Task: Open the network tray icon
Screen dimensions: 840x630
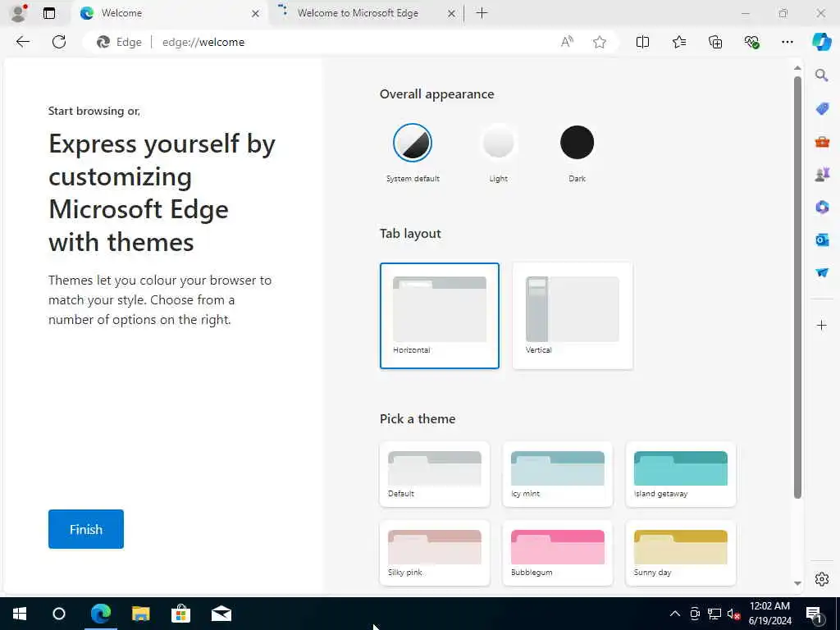Action: (x=714, y=614)
